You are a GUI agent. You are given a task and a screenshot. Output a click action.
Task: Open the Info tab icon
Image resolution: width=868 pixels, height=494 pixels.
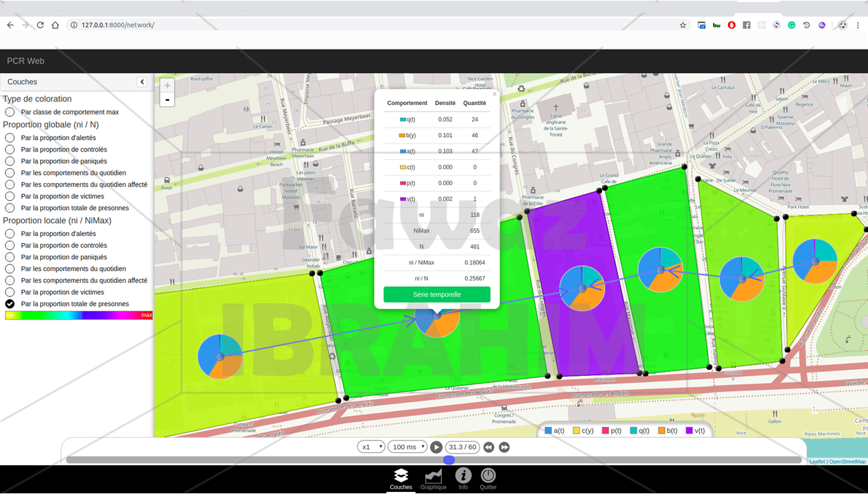pos(463,475)
